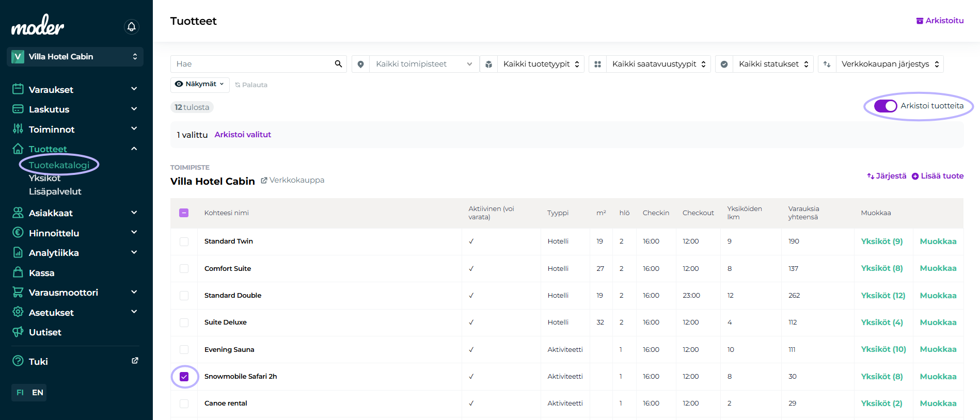The width and height of the screenshot is (980, 420).
Task: Click the notification bell icon
Action: pos(132,27)
